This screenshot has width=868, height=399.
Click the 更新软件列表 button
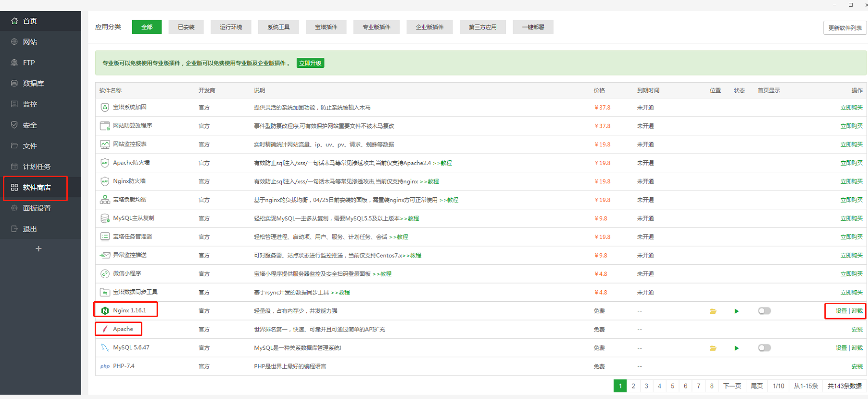(x=845, y=28)
